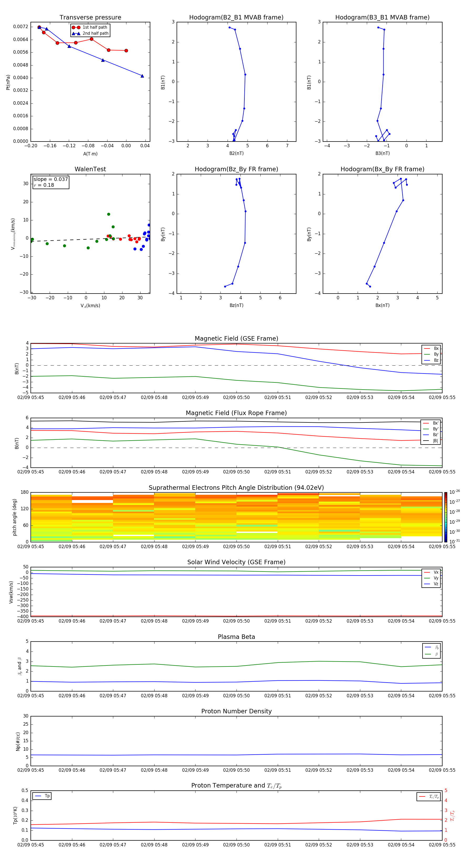473x868 pixels.
Task: Click the 'slope = 0.037' annotation
Action: 51,179
